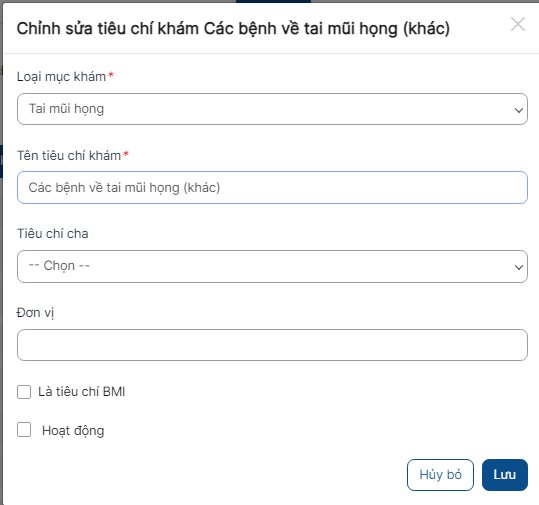Click the Tên tiêu chí khám label

pyautogui.click(x=69, y=155)
